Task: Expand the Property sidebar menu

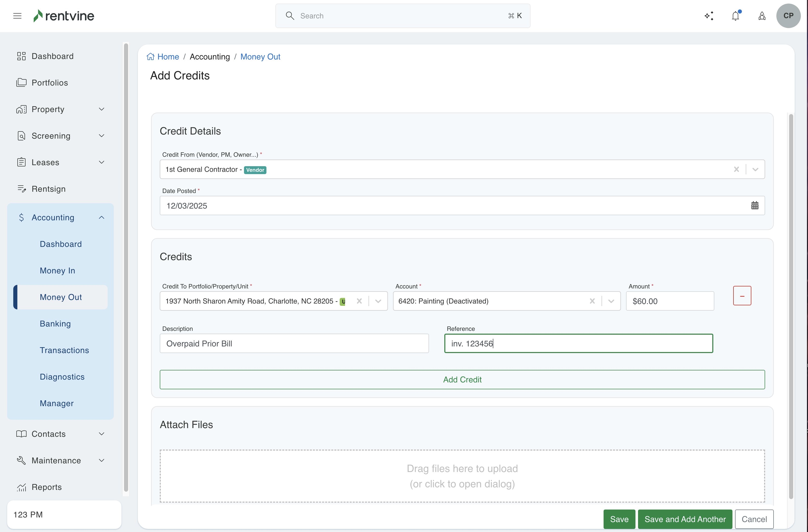Action: (x=102, y=109)
